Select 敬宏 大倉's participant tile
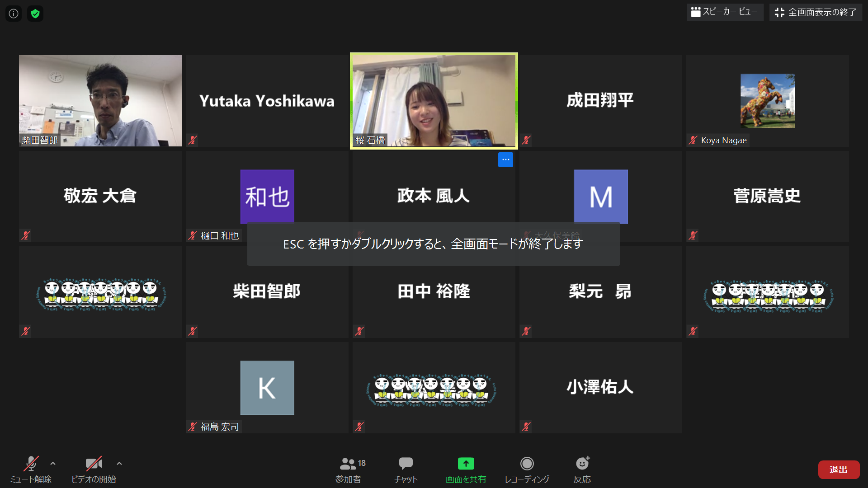The width and height of the screenshot is (868, 488). coord(100,197)
